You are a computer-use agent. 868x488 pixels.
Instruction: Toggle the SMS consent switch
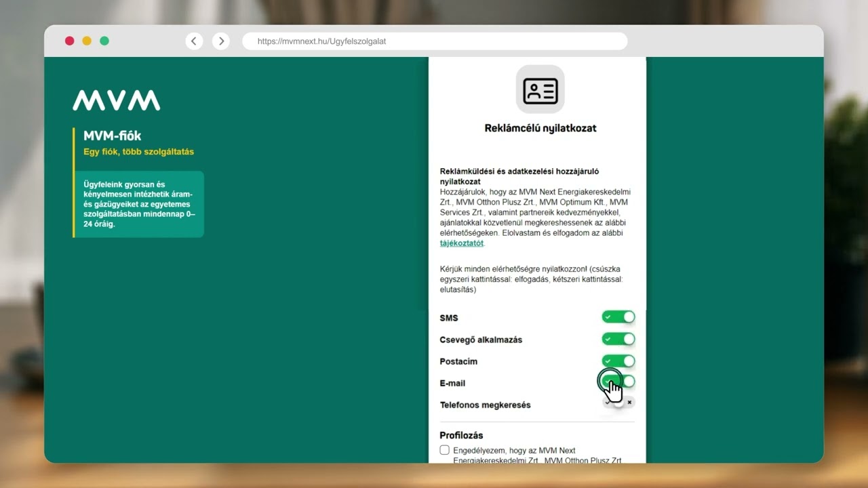click(618, 317)
